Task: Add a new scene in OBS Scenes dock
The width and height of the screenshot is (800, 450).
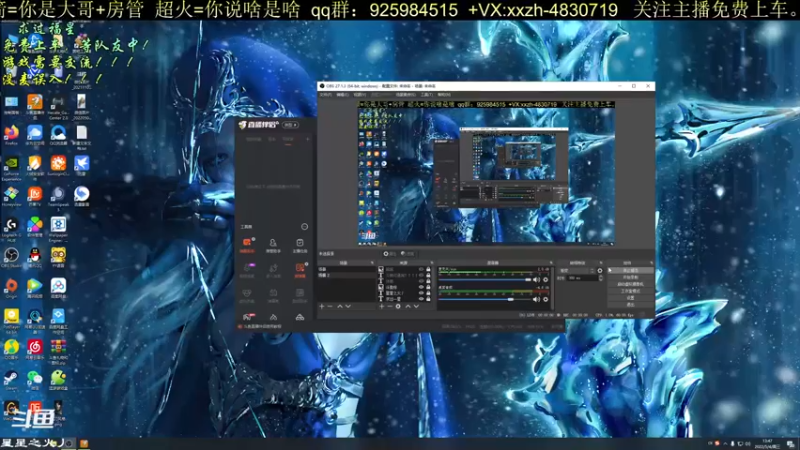Action: click(322, 306)
